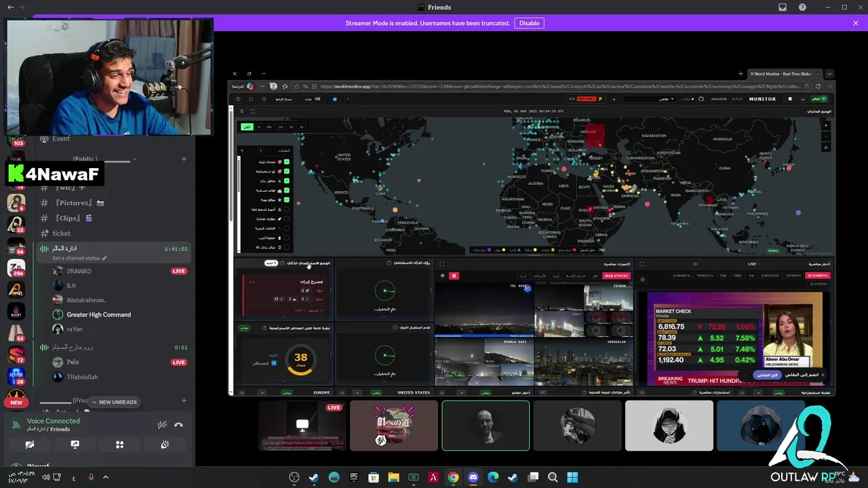Select ALARABIYA live news channel tab

pyautogui.click(x=682, y=276)
